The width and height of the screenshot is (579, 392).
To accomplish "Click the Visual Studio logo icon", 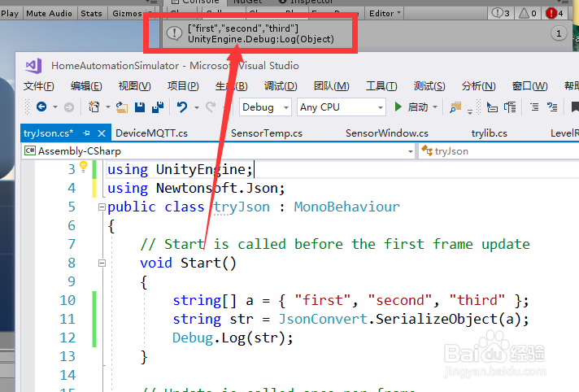I will point(33,66).
